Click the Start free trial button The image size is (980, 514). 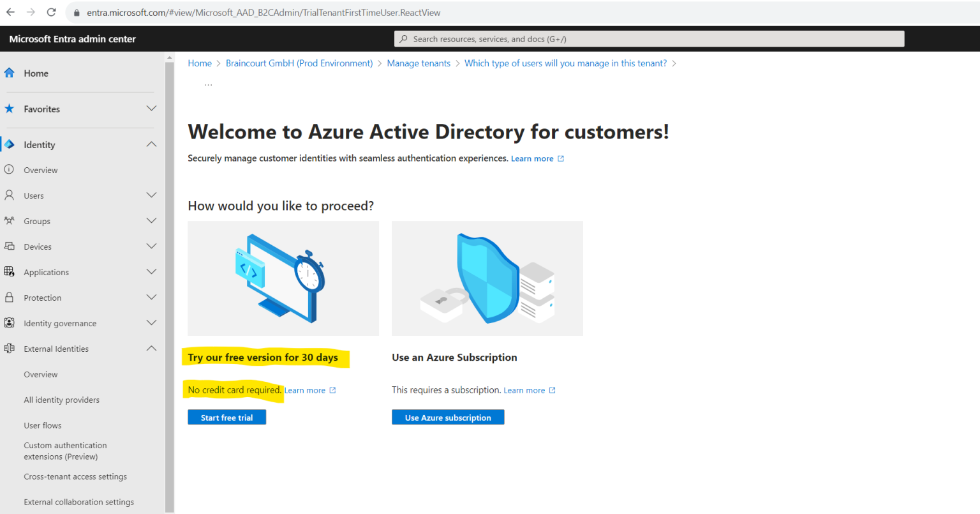pos(226,417)
